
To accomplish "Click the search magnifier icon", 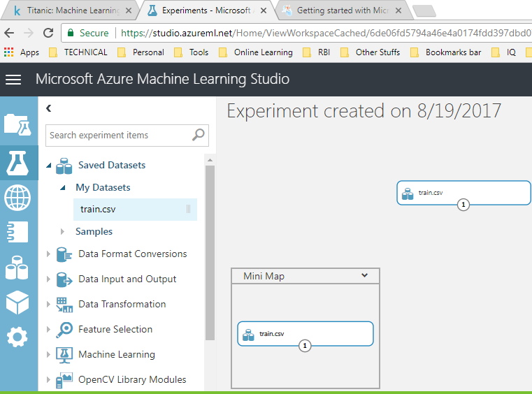I will point(199,135).
